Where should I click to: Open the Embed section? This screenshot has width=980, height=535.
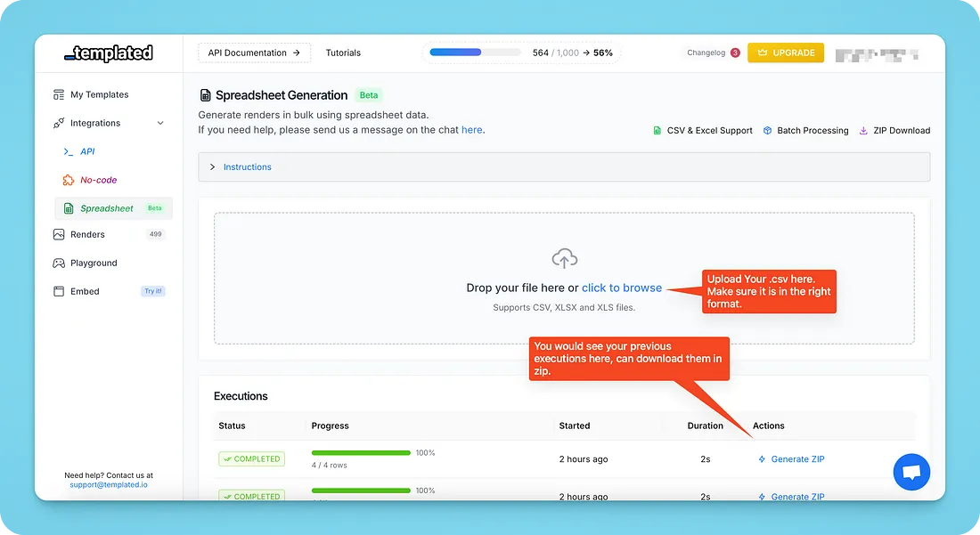(x=85, y=291)
